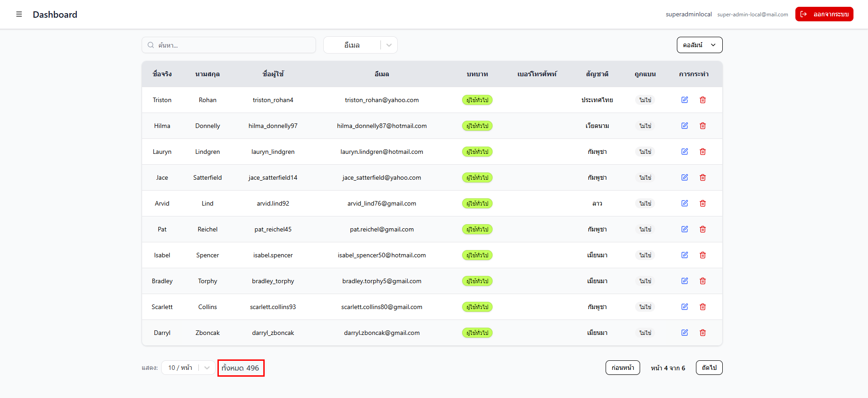Go to next page with ถัดไป
The height and width of the screenshot is (398, 868).
(709, 368)
